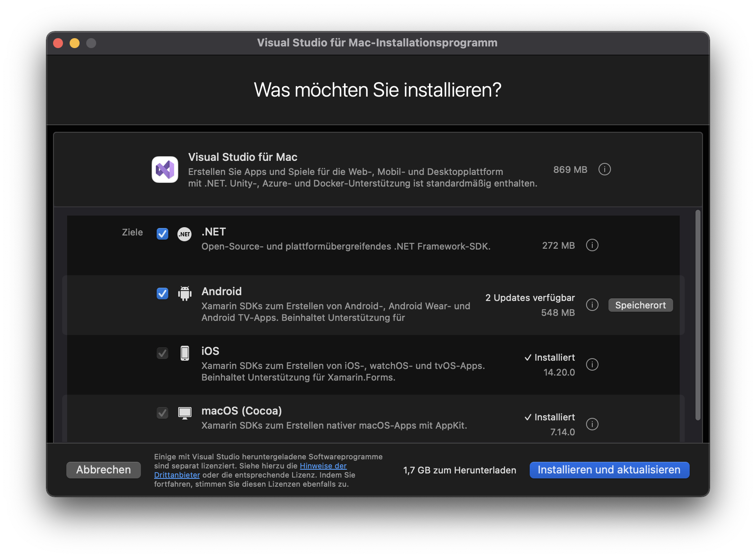The height and width of the screenshot is (558, 756).
Task: Click the Android robot icon
Action: tap(185, 294)
